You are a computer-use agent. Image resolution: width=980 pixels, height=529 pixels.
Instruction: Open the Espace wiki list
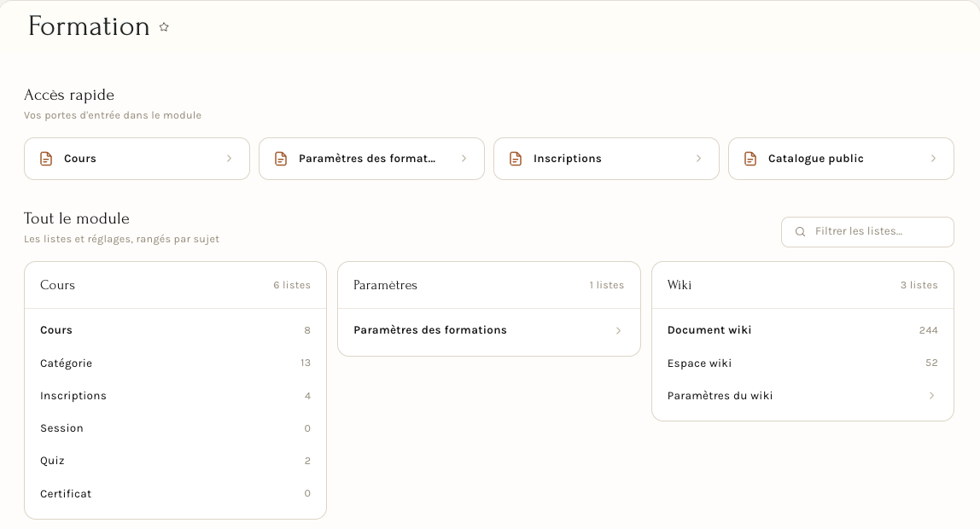point(802,363)
